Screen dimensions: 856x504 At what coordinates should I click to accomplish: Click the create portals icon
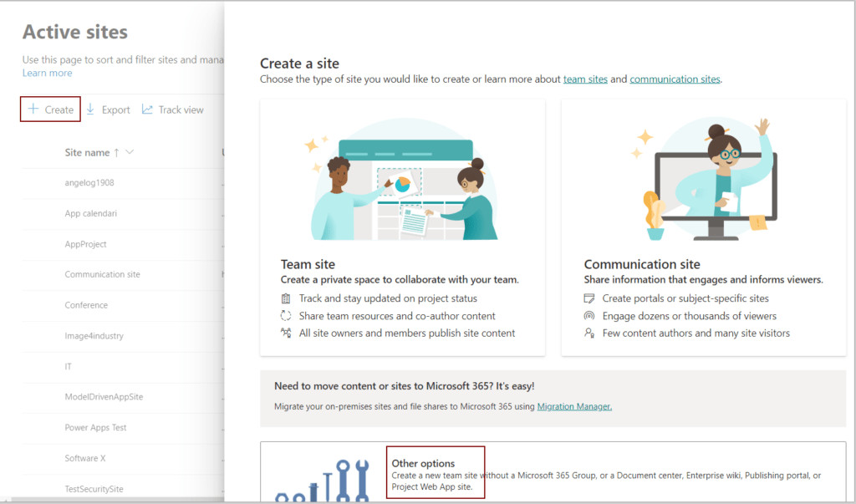tap(589, 298)
